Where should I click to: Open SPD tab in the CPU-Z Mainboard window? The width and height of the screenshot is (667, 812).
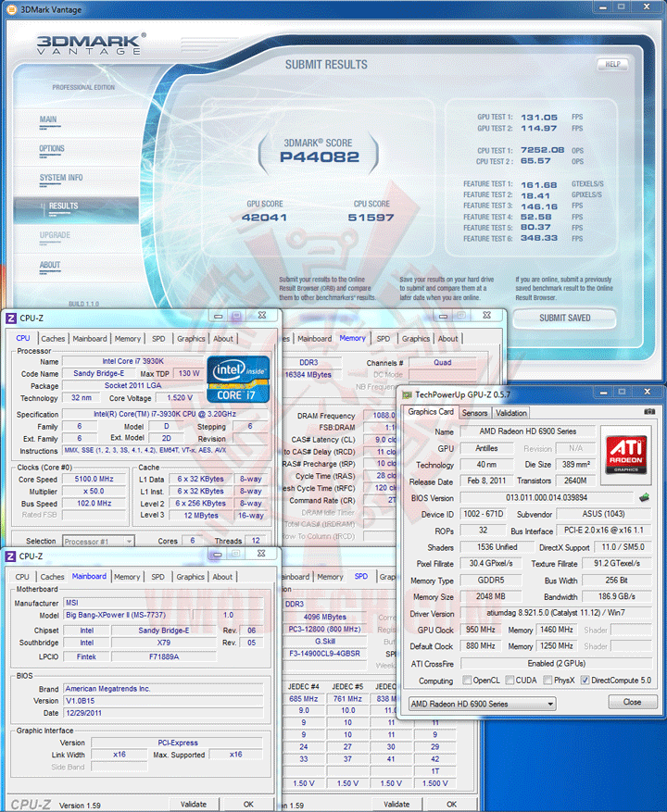(158, 577)
